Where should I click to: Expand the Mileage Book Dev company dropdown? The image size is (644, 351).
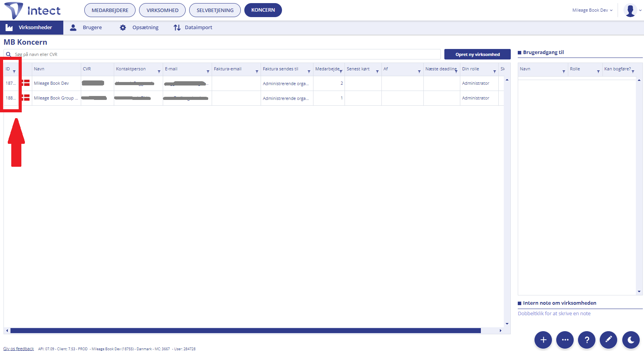point(592,10)
